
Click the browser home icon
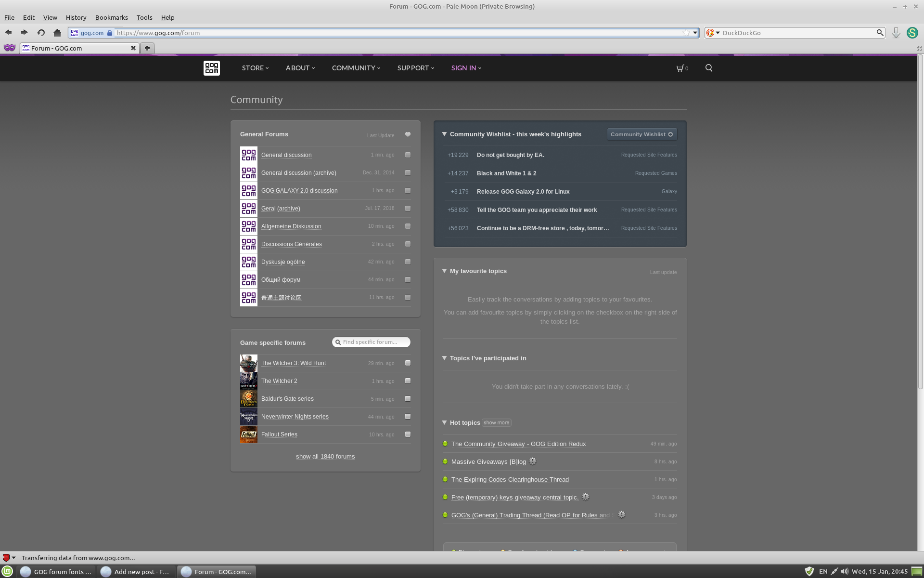[57, 33]
